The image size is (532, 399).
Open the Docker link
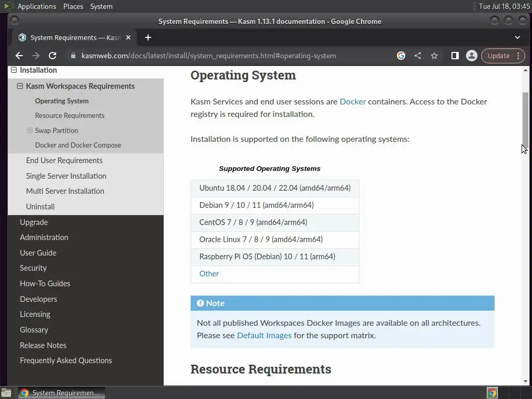point(353,101)
